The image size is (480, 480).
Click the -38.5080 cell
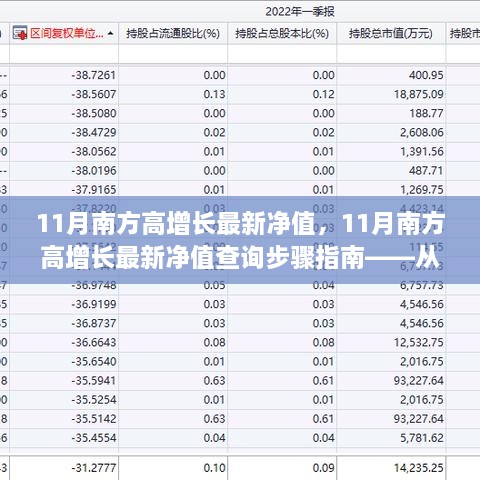(x=94, y=113)
